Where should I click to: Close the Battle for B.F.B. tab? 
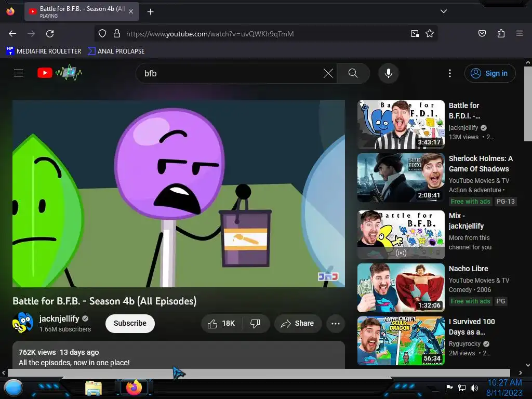tap(131, 11)
